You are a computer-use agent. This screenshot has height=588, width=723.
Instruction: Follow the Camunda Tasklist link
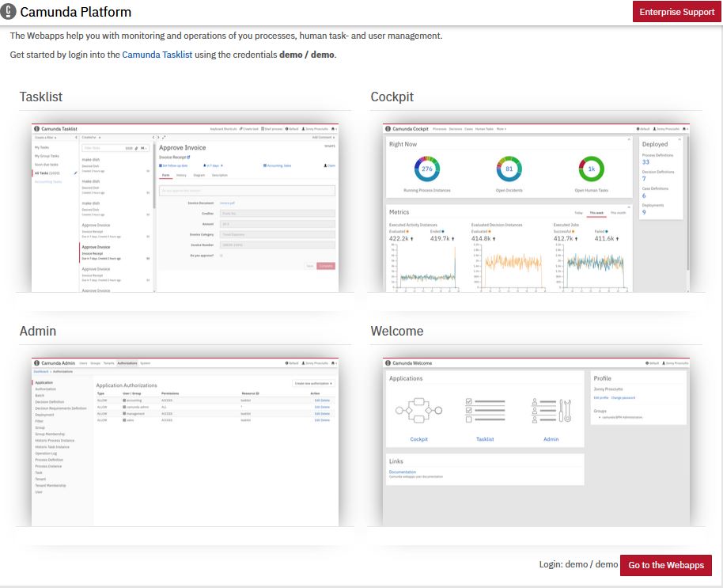click(157, 55)
